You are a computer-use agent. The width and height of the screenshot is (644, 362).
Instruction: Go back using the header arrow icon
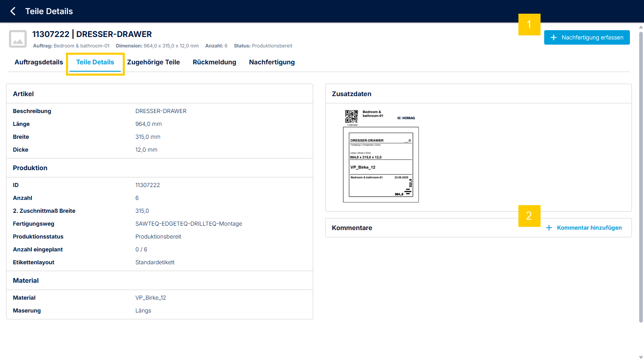coord(13,11)
